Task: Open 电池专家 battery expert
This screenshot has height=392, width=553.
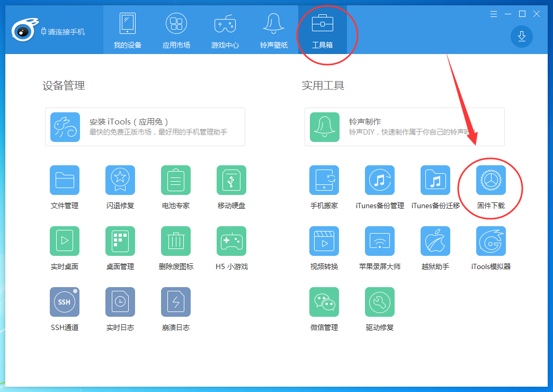Action: click(175, 180)
